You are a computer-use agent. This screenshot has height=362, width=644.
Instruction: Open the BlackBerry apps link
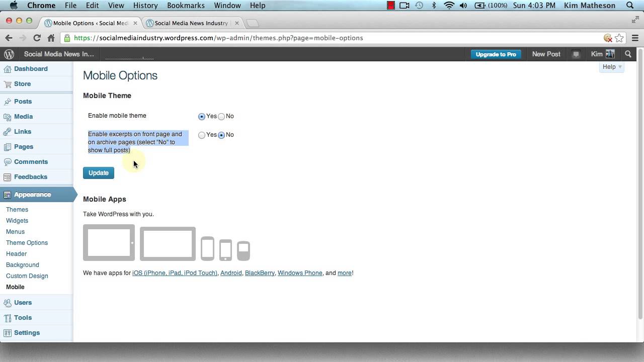point(260,273)
